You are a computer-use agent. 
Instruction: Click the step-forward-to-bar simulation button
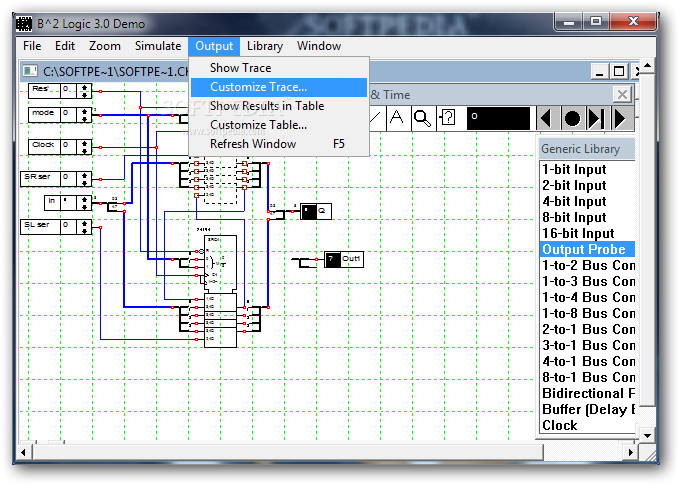click(597, 118)
